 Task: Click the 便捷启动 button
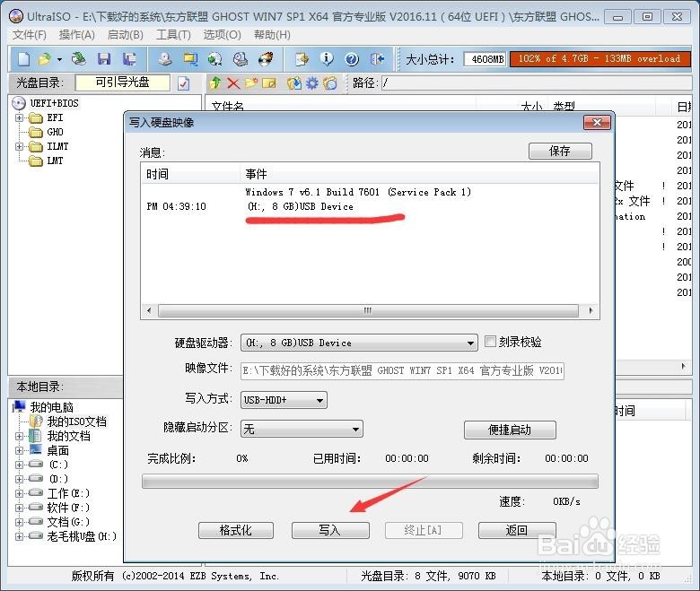tap(510, 430)
